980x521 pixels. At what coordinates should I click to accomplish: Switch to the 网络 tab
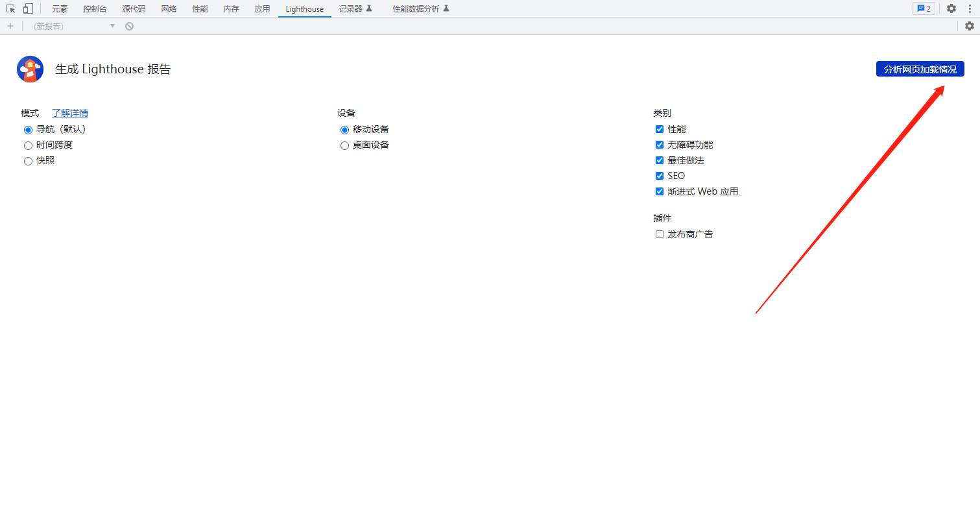tap(169, 9)
